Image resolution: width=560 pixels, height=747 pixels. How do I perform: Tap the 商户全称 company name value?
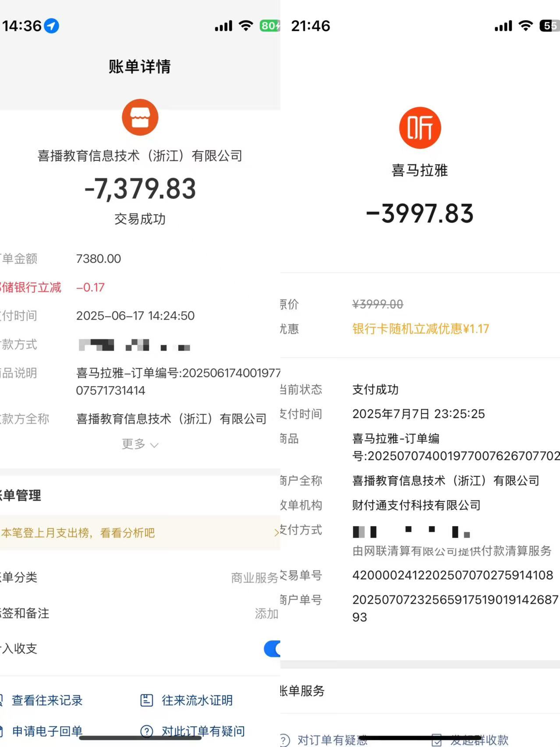coord(446,480)
